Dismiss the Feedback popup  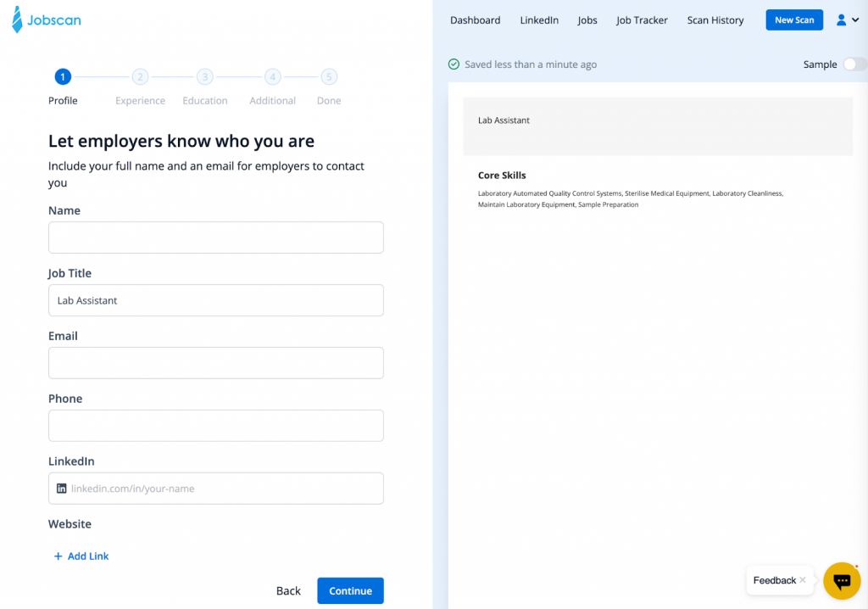[803, 580]
